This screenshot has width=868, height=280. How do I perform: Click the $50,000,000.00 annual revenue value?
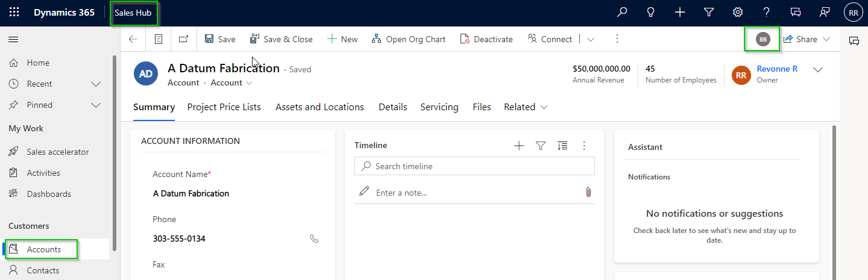[x=602, y=69]
